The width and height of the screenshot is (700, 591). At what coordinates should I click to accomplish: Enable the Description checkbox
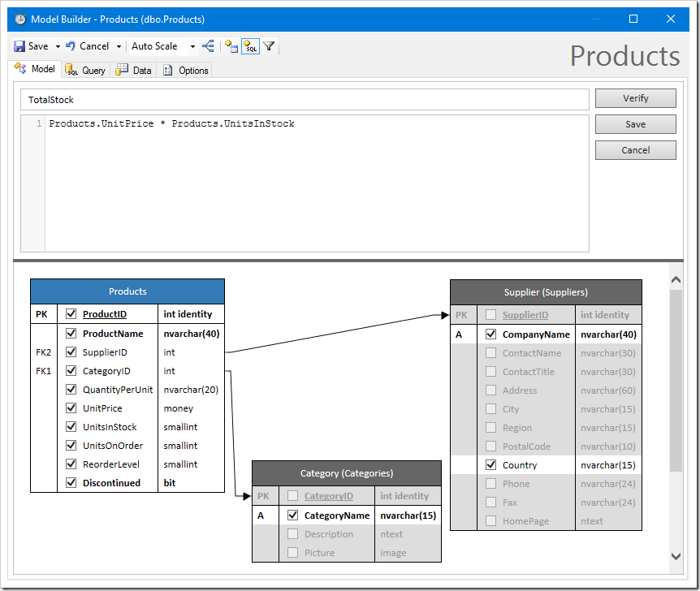pos(293,534)
